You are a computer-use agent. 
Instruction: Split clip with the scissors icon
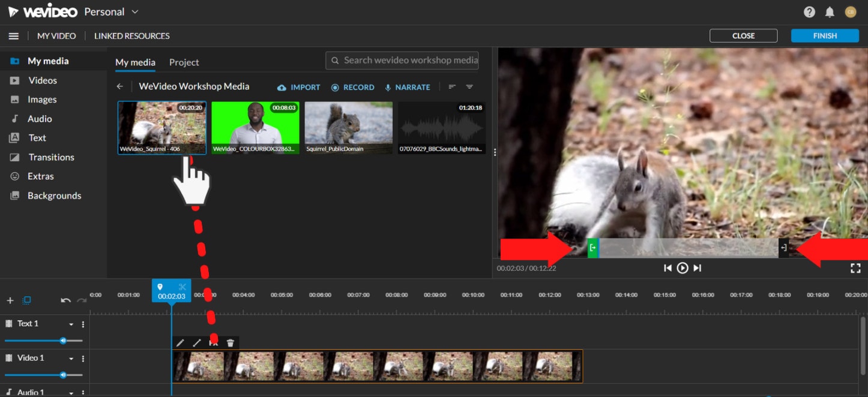[182, 287]
